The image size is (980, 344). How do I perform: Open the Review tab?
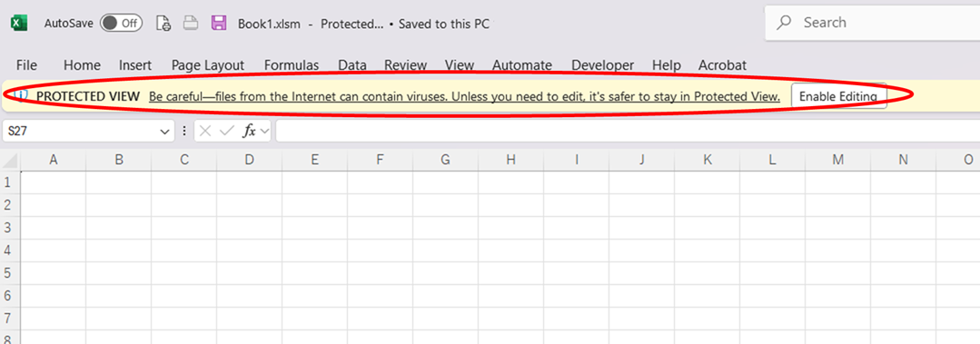[x=406, y=65]
